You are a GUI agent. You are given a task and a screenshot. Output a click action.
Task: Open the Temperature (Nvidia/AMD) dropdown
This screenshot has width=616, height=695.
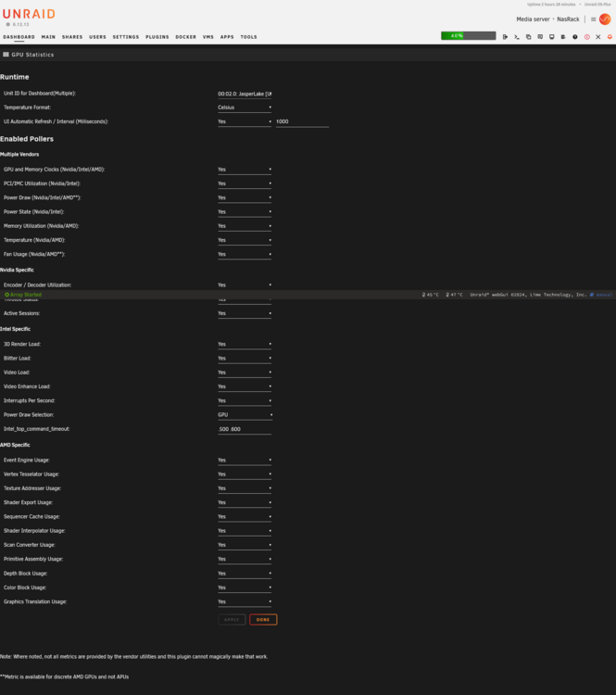245,241
